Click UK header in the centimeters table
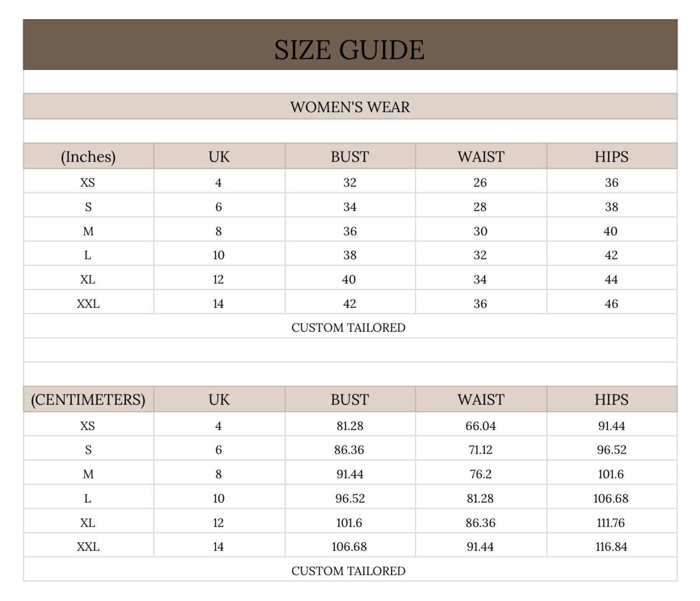The image size is (700, 601). pyautogui.click(x=219, y=399)
